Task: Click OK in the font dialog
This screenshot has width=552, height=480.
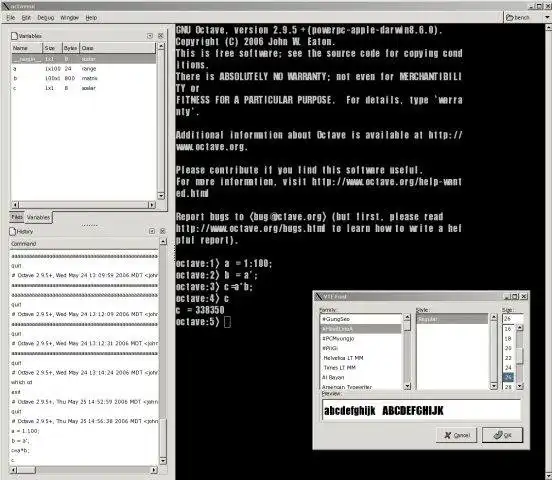Action: 502,435
